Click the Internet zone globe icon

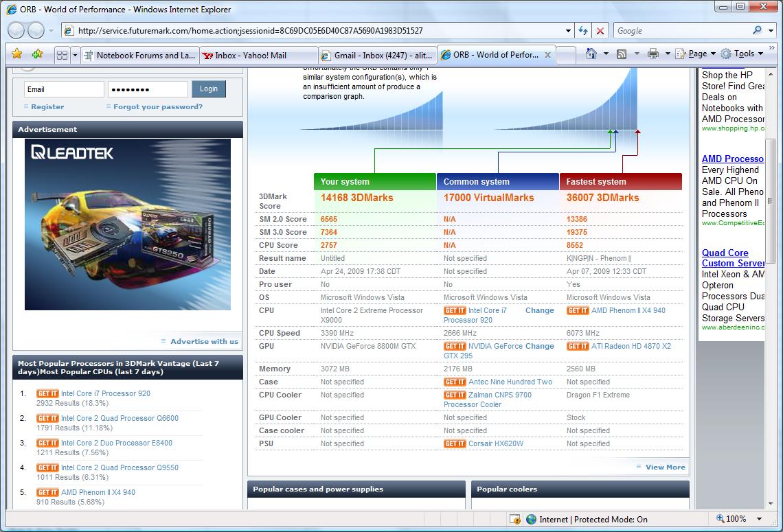[532, 520]
